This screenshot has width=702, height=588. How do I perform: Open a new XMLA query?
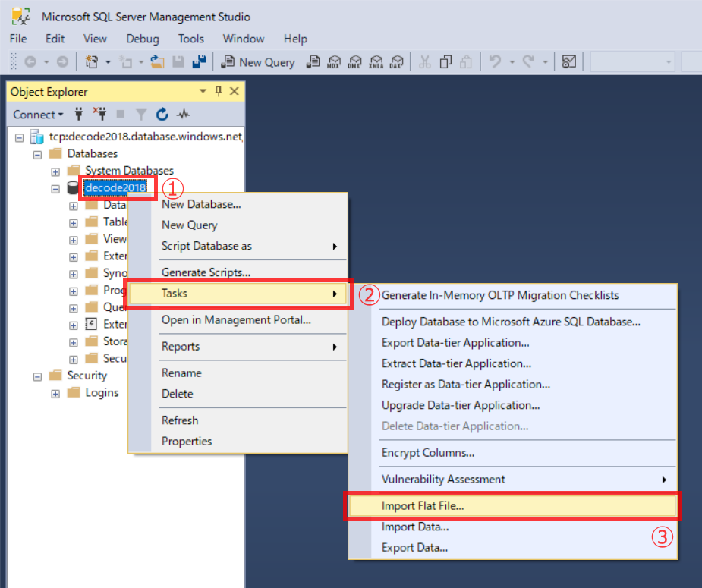(x=376, y=61)
